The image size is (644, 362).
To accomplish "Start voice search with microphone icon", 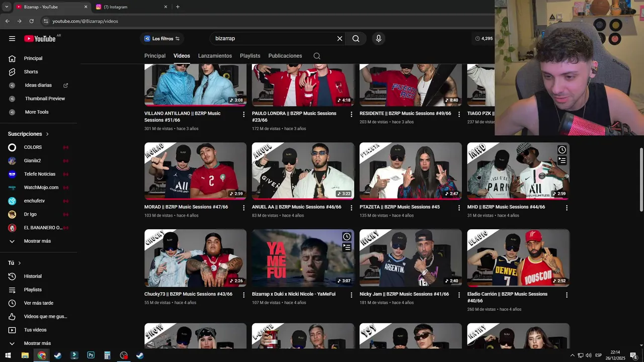I will pos(379,39).
